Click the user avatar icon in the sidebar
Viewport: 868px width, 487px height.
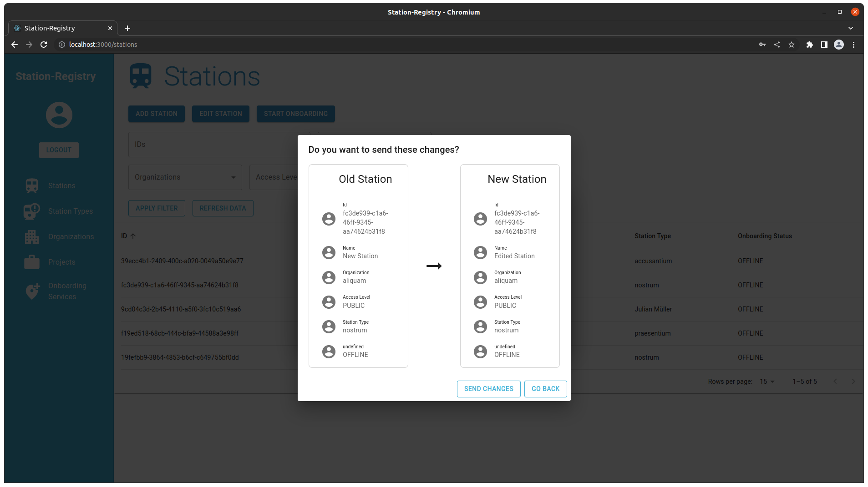point(59,115)
